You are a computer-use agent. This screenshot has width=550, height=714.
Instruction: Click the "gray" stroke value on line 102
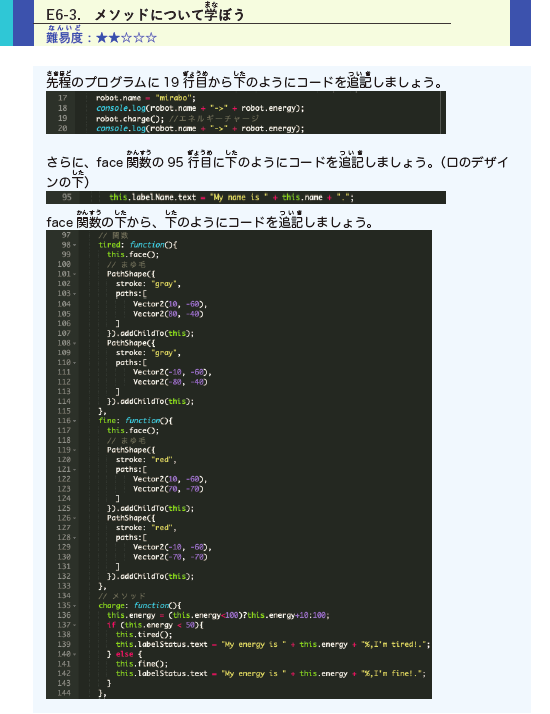coord(166,284)
